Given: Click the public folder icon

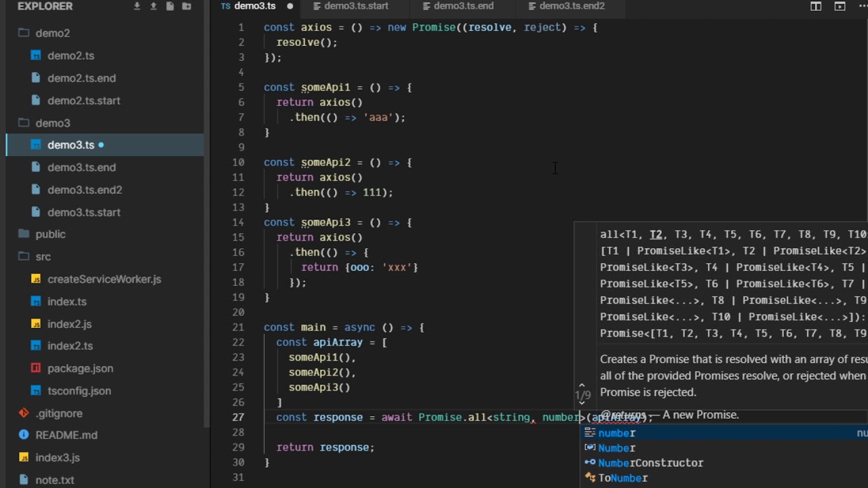Looking at the screenshot, I should 24,234.
